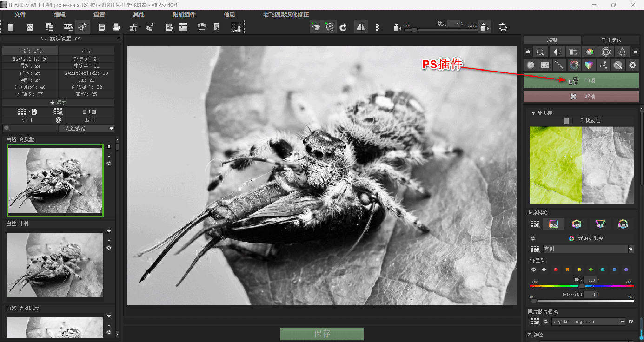Select the HSV grayscale conversion mode
Image resolution: width=644 pixels, height=342 pixels.
pos(577,224)
